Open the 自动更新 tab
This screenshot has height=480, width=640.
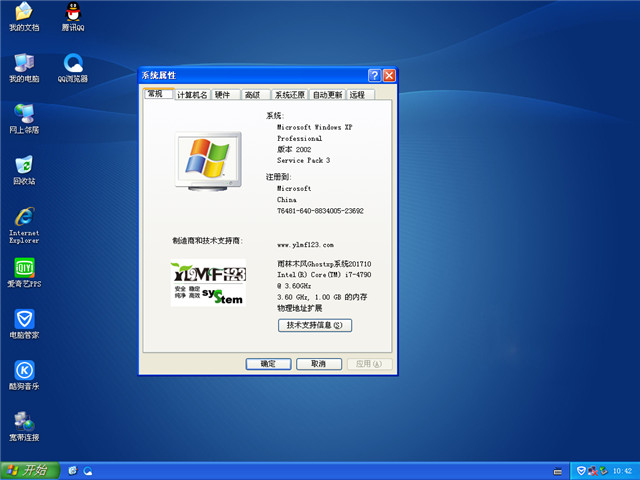327,95
